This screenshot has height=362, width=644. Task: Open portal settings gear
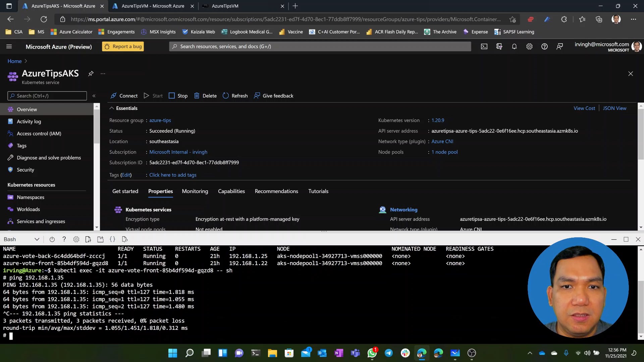point(529,47)
